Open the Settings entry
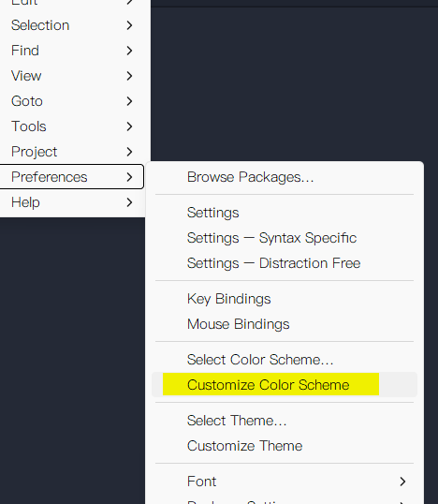The width and height of the screenshot is (438, 504). 285,213
